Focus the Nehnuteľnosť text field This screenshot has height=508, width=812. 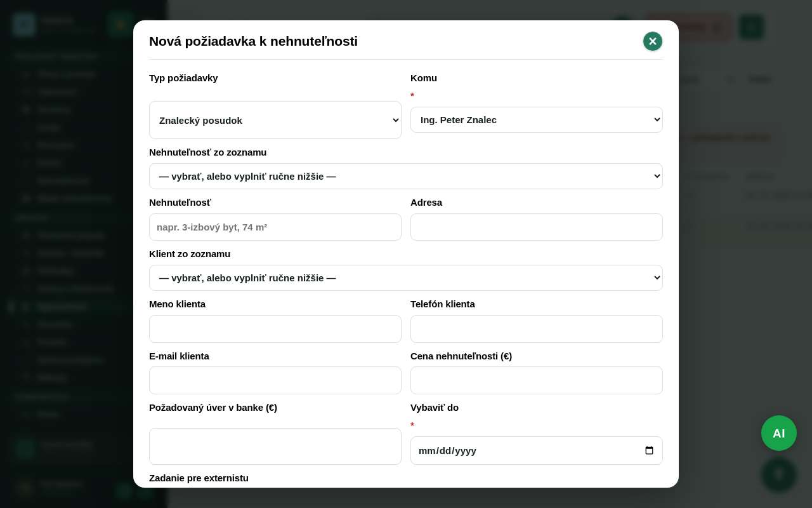pos(275,227)
